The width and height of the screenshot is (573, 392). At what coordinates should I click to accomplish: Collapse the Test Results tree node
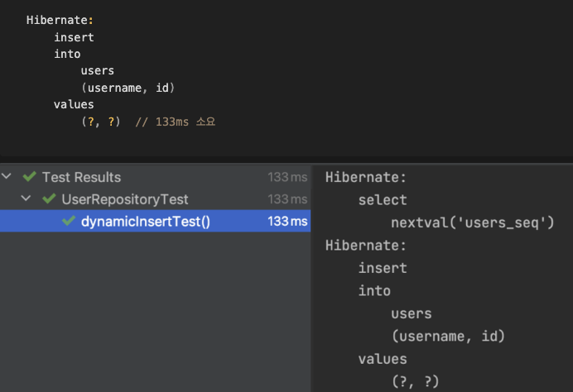click(x=7, y=177)
